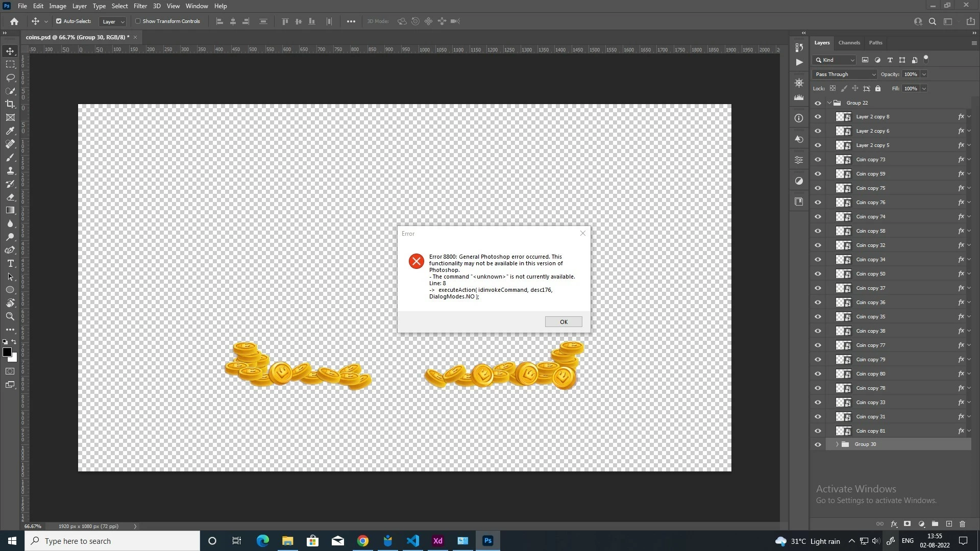Screen dimensions: 980x551
Task: Select the Crop tool
Action: tap(10, 104)
